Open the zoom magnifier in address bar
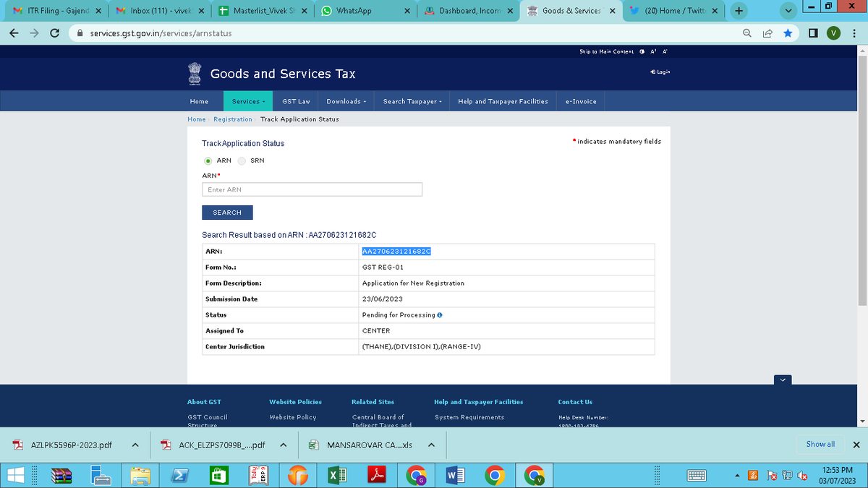Screen dimensions: 868x488 tap(747, 33)
